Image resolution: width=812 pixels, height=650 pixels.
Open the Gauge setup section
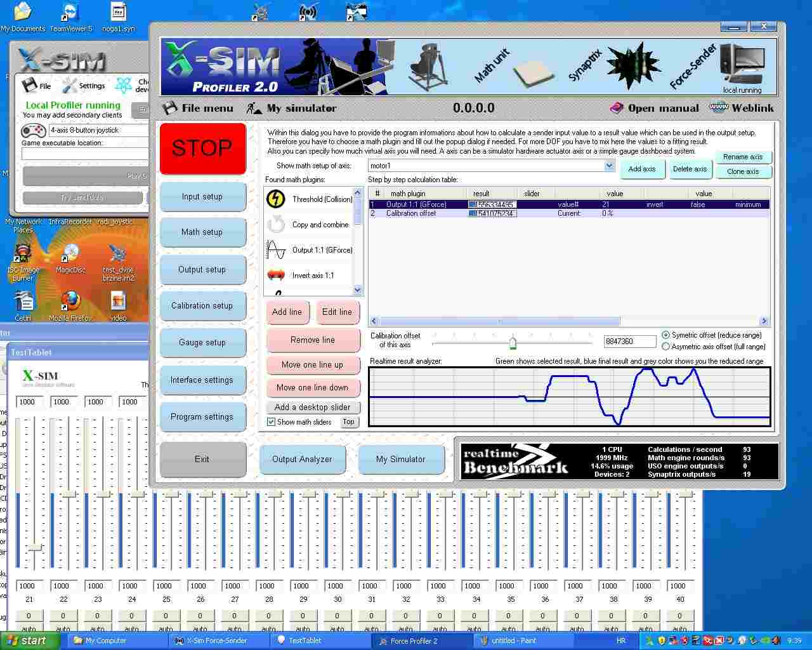202,343
